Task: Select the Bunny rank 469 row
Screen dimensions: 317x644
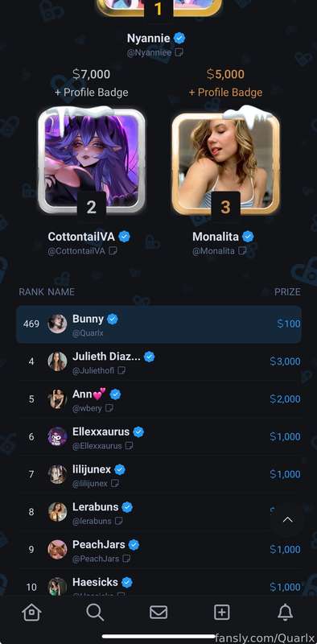Action: click(x=158, y=324)
